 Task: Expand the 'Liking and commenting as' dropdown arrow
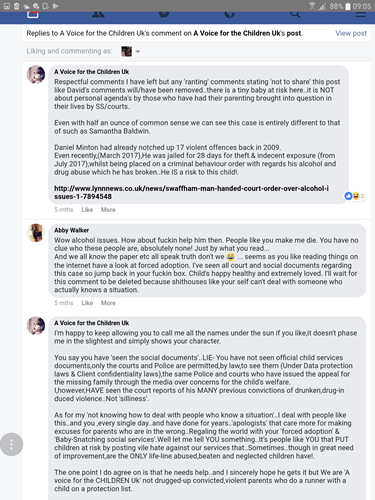(138, 52)
